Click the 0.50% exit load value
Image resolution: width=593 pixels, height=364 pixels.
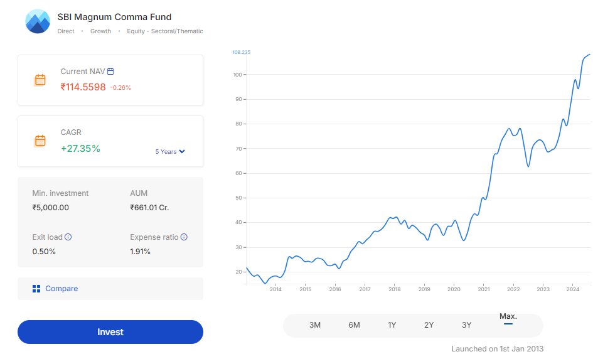pyautogui.click(x=44, y=252)
